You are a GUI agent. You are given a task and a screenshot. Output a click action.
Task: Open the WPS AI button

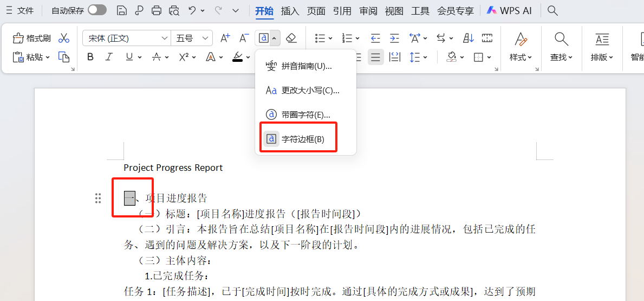coord(509,10)
